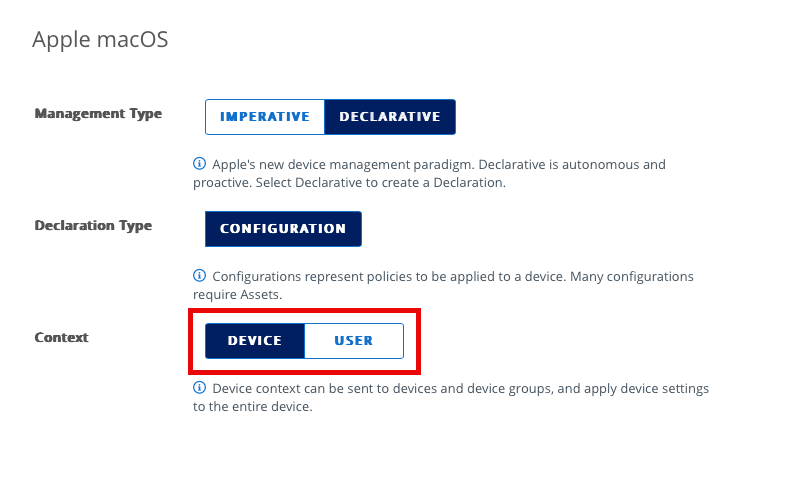Viewport: 804px width, 479px height.
Task: Click info icon beside Device context description
Action: click(199, 387)
